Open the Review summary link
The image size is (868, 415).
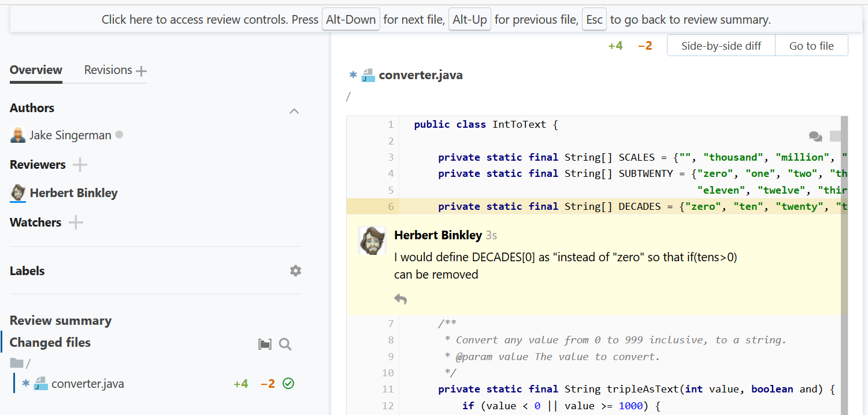[x=61, y=321]
